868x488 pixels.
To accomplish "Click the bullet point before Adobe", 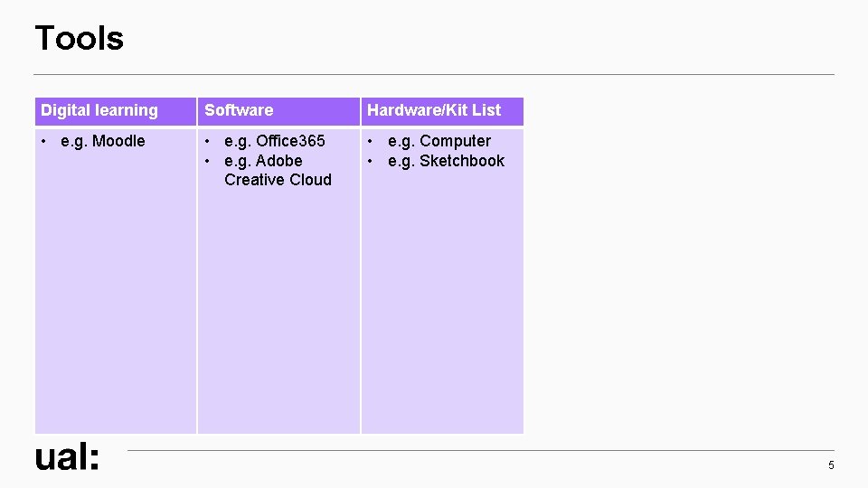I will pyautogui.click(x=207, y=162).
